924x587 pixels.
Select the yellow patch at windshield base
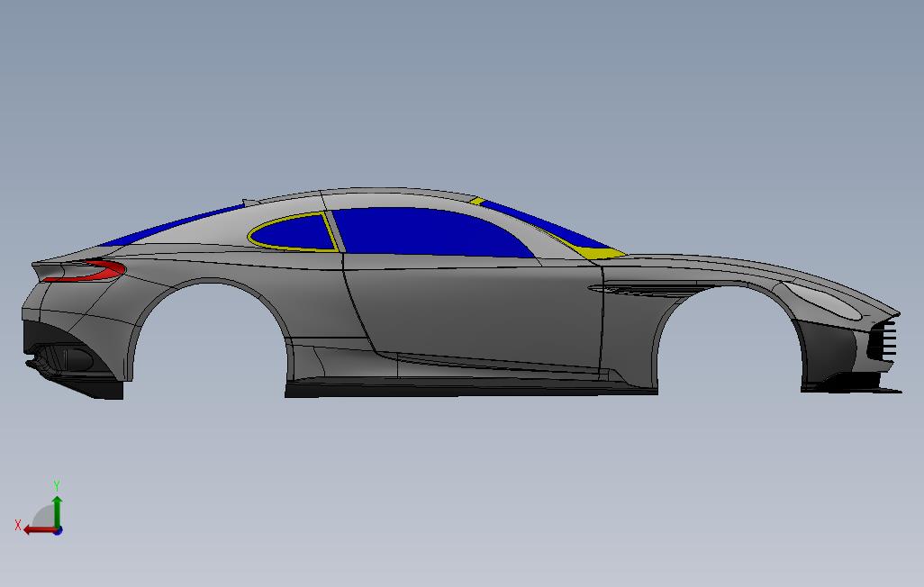[x=601, y=252]
